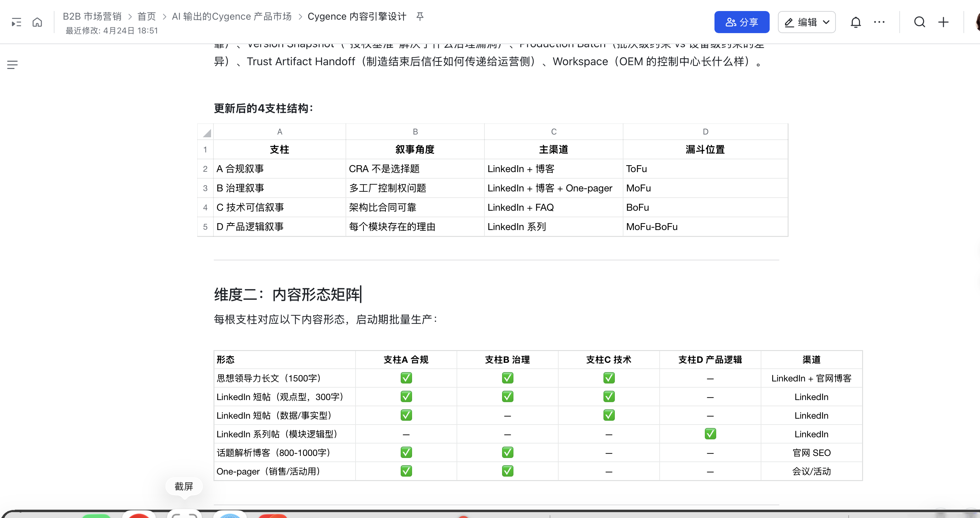Click '支柱D 产品逻辑' column header
Image resolution: width=980 pixels, height=518 pixels.
point(710,360)
